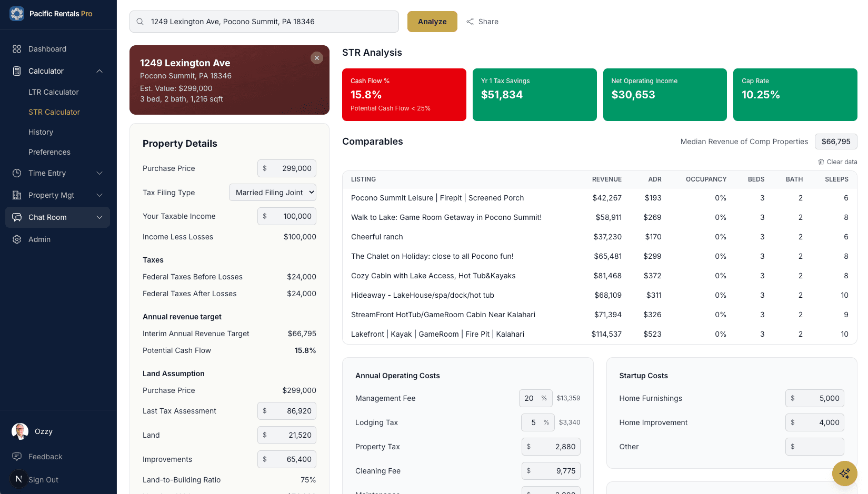Go to Dashboard
Screen dimensions: 868x494
pyautogui.click(x=47, y=49)
